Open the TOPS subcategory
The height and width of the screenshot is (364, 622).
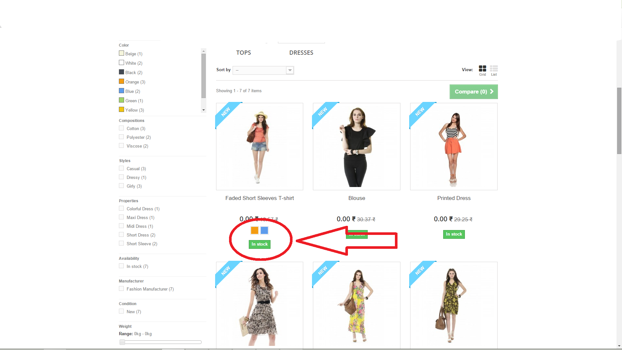(x=243, y=53)
